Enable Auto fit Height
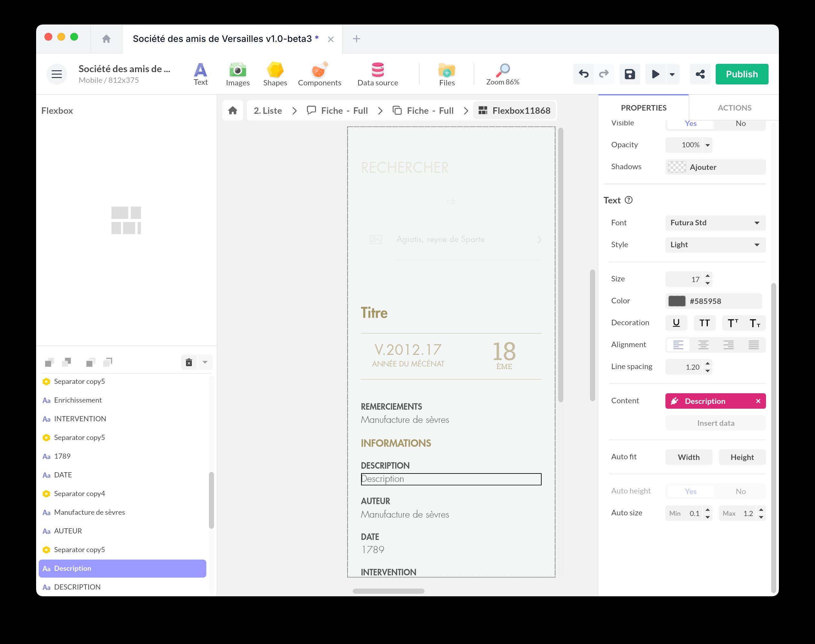 pos(741,457)
